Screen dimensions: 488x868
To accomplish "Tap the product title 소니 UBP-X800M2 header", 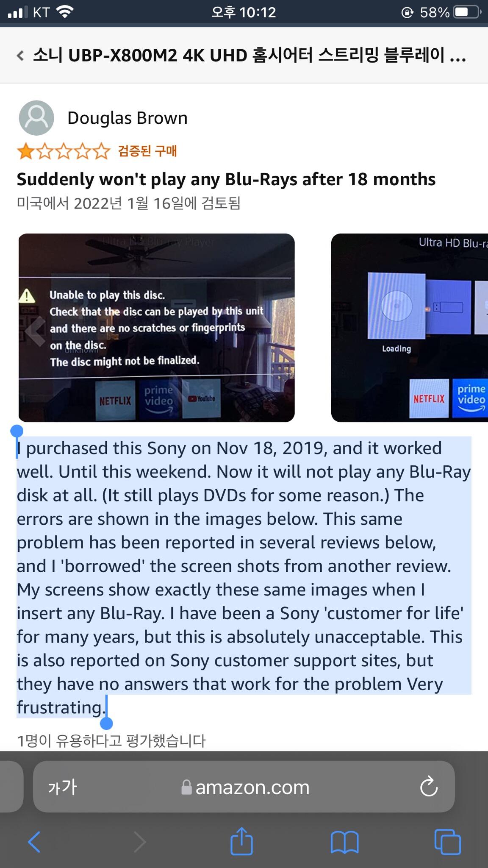I will (249, 55).
